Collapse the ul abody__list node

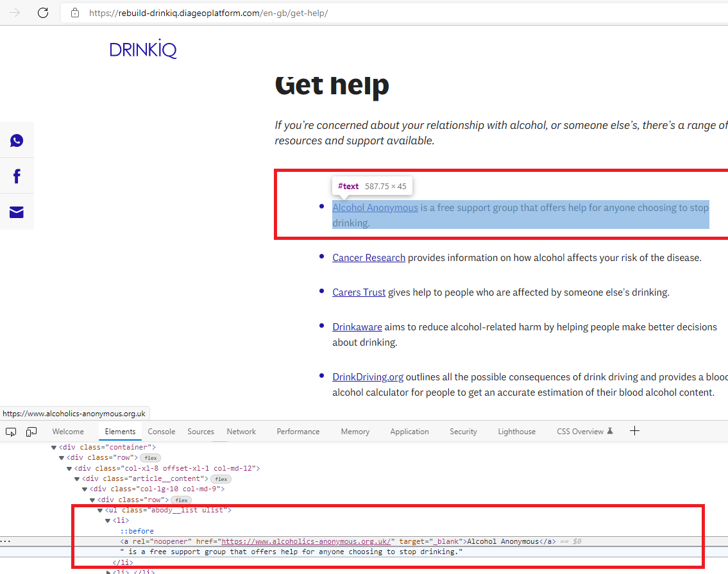[x=100, y=511]
